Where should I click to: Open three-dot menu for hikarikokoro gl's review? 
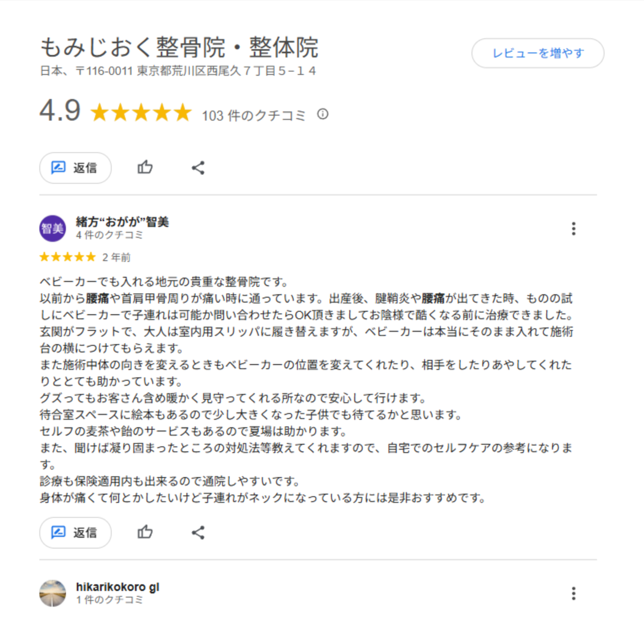point(574,593)
